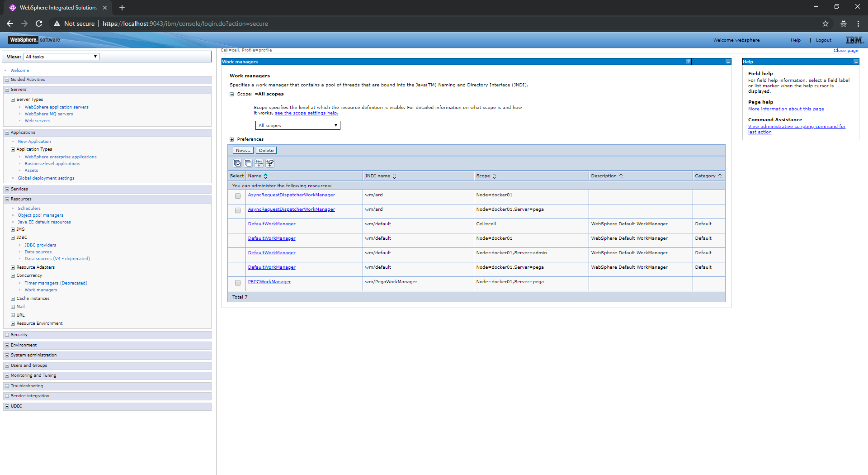
Task: Click More information about this page
Action: pyautogui.click(x=786, y=109)
